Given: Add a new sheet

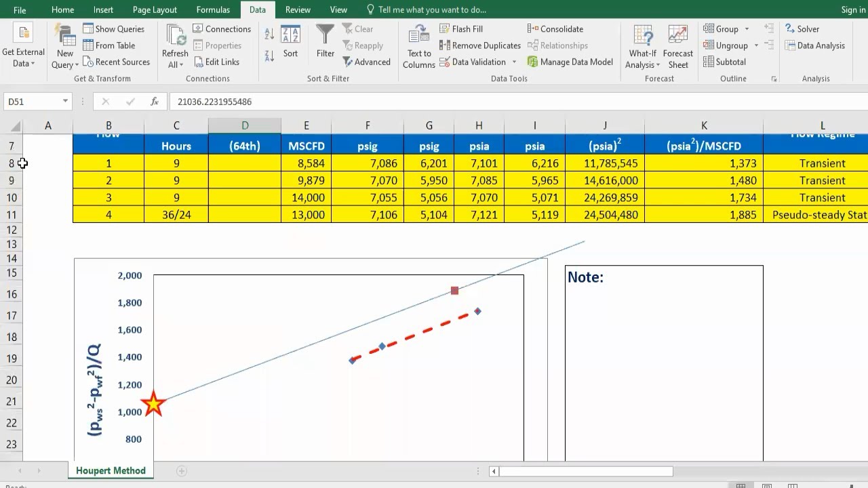Looking at the screenshot, I should [x=181, y=470].
